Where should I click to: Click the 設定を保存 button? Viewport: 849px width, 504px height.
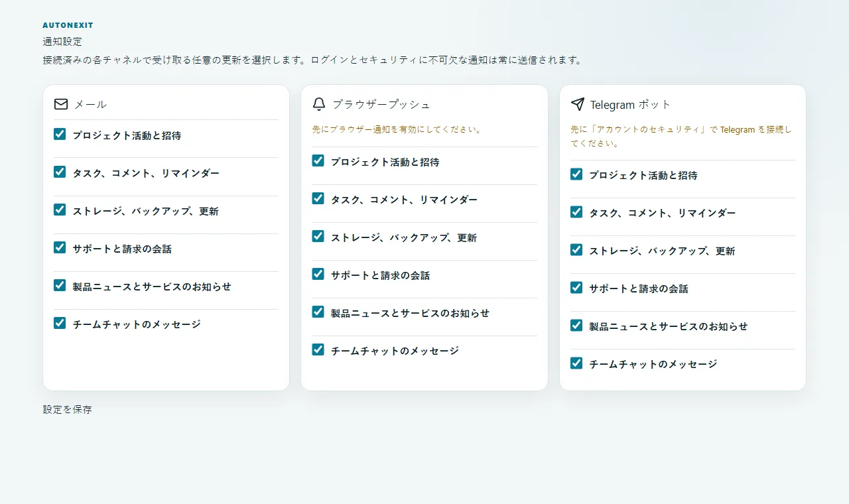[68, 410]
